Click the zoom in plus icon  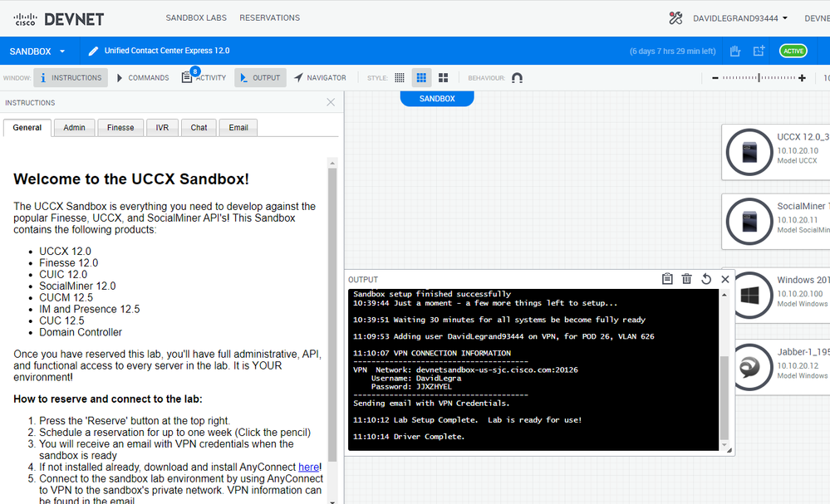[802, 78]
